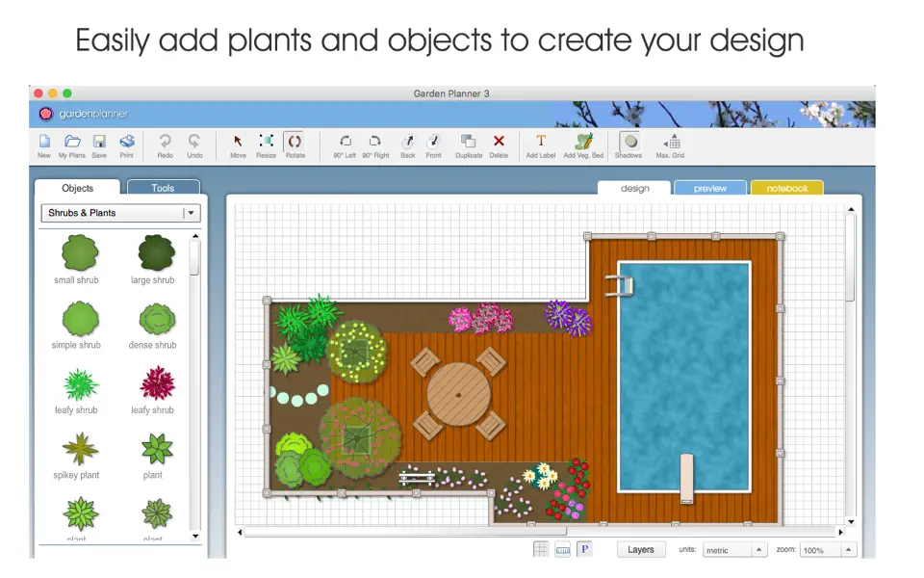924x578 pixels.
Task: Open the Layers panel
Action: click(641, 549)
